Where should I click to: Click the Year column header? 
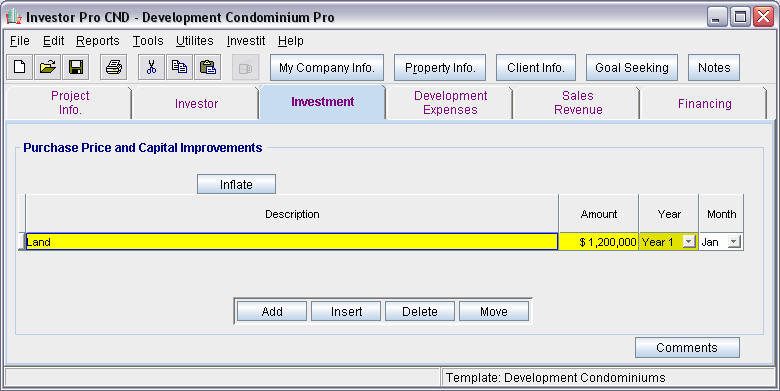click(x=669, y=214)
